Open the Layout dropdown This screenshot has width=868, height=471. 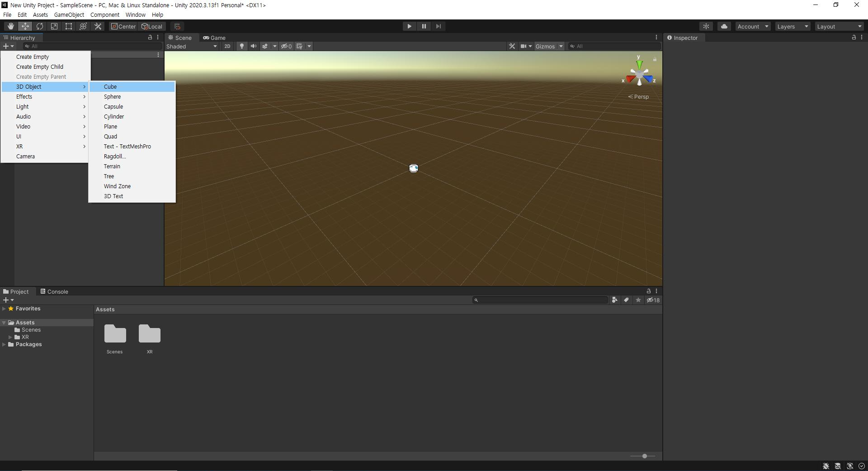pos(840,26)
